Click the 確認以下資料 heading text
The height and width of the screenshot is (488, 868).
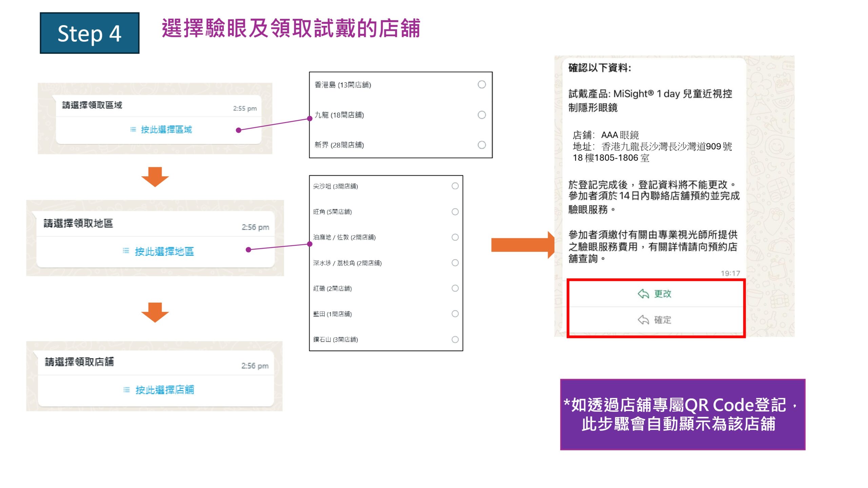tap(599, 68)
